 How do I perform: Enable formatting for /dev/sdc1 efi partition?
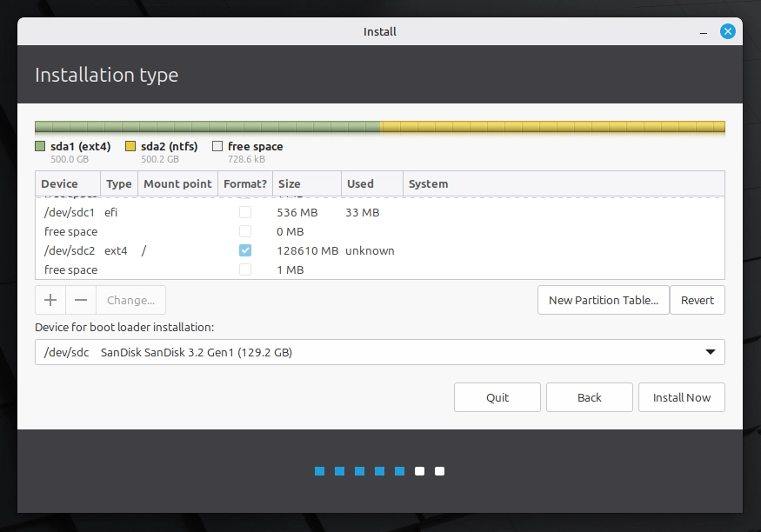(245, 212)
